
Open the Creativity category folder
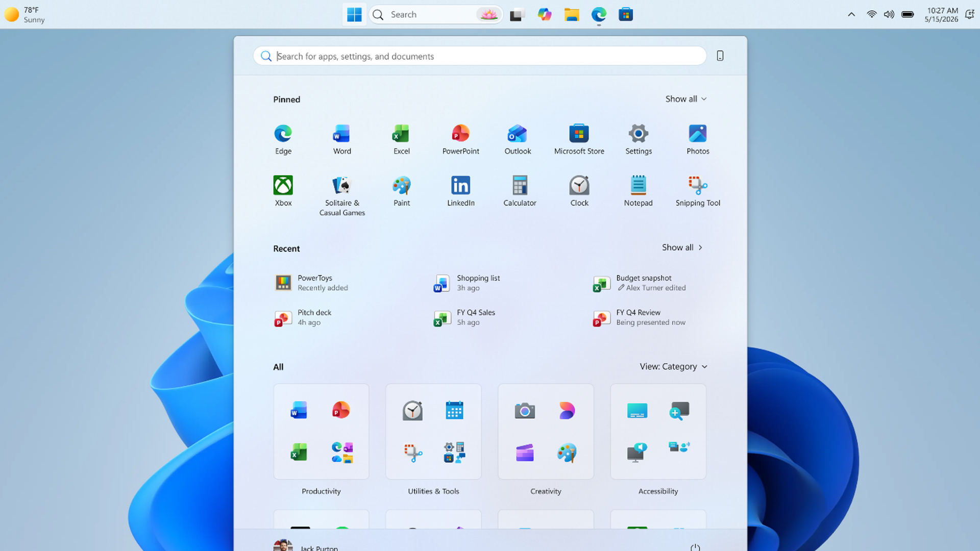tap(546, 432)
